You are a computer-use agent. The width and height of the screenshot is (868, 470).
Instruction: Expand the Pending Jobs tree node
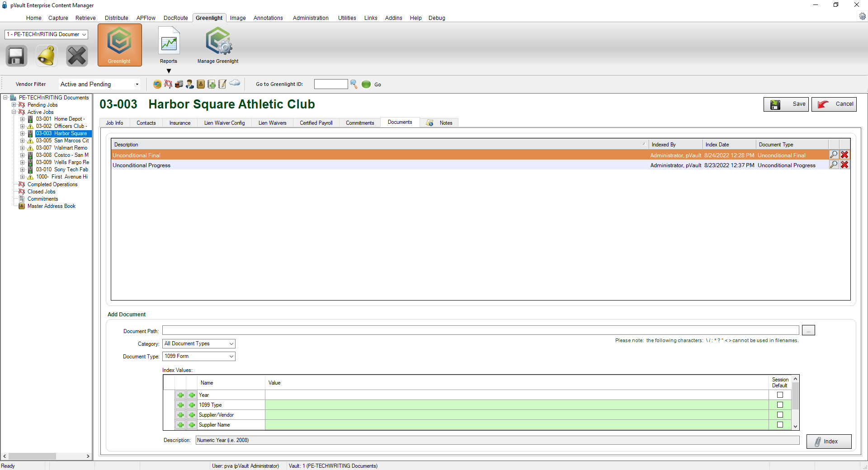(14, 105)
